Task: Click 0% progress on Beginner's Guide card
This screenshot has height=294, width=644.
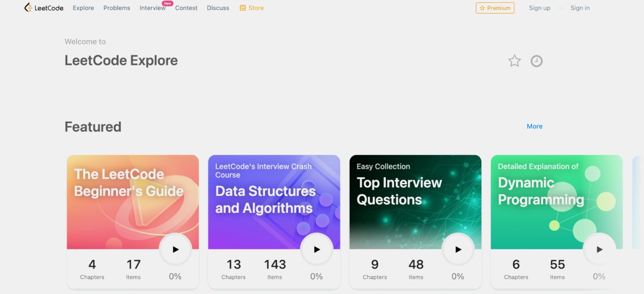Action: coord(175,276)
